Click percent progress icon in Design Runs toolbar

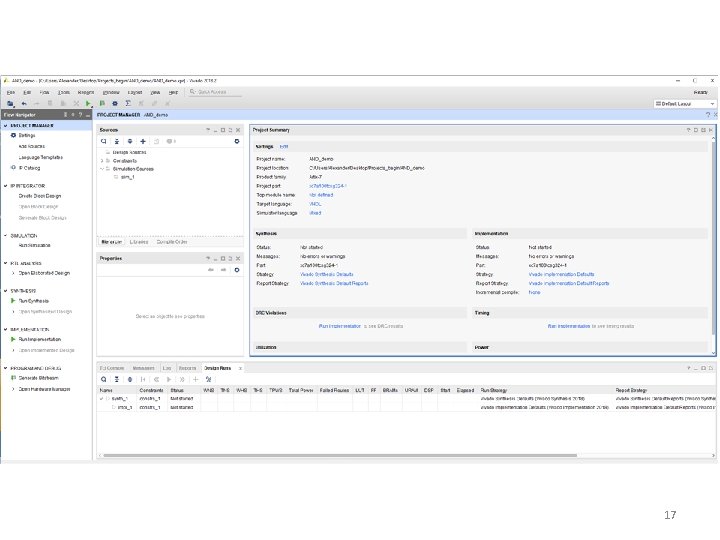[x=208, y=379]
